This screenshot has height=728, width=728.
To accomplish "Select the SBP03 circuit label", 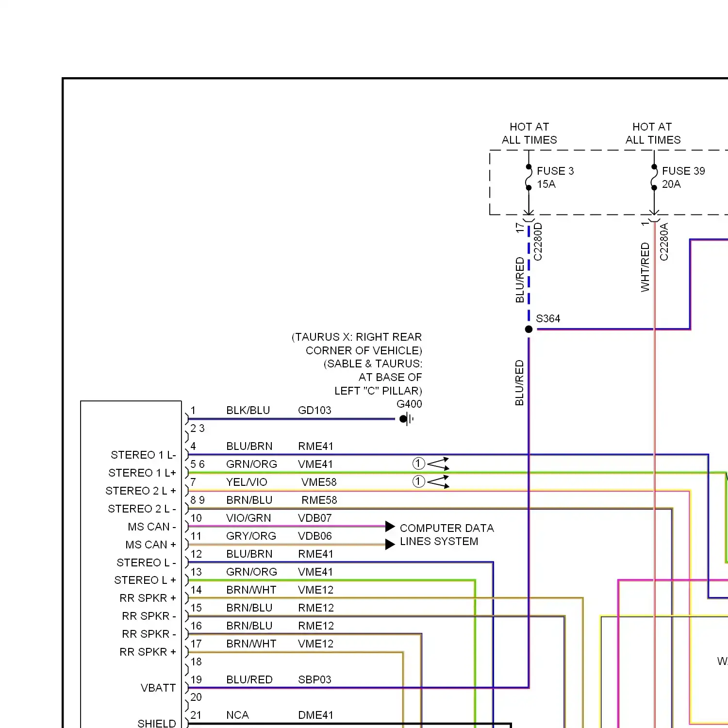I will 314,679.
